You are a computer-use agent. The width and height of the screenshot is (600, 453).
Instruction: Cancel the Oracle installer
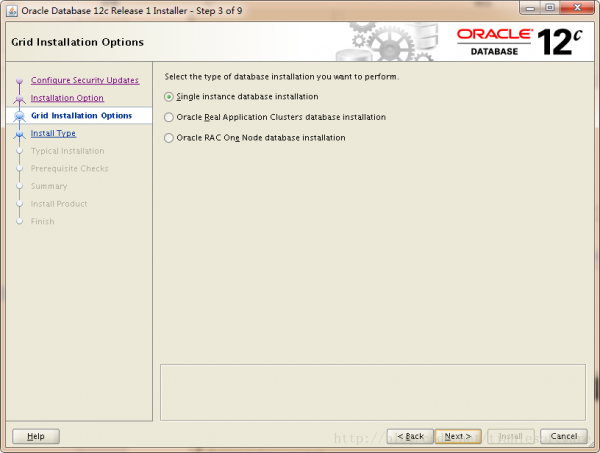click(x=564, y=436)
